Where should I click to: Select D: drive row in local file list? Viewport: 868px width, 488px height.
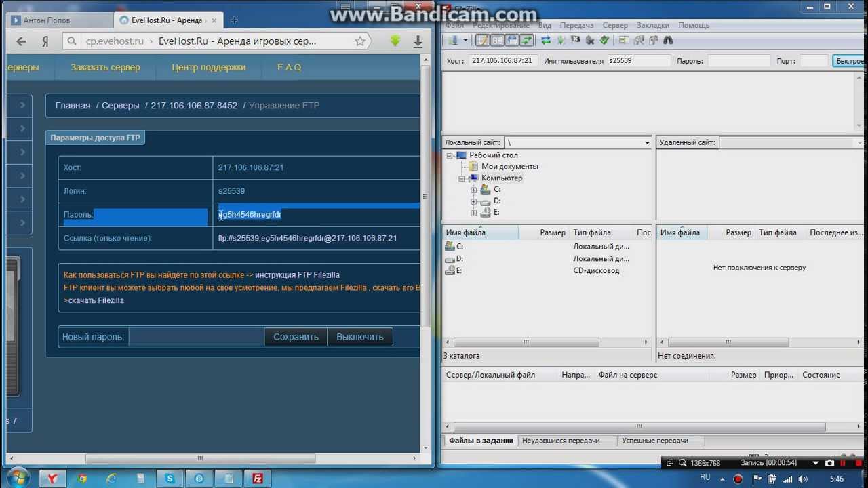(547, 258)
